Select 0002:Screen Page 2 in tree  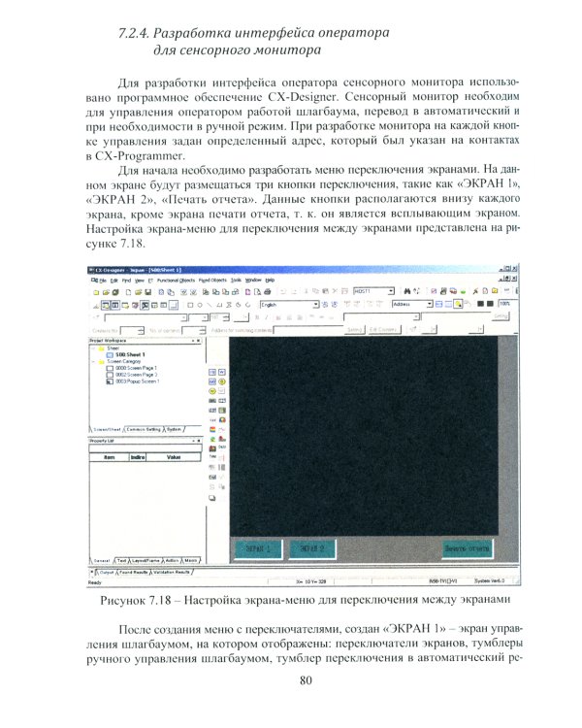(136, 375)
